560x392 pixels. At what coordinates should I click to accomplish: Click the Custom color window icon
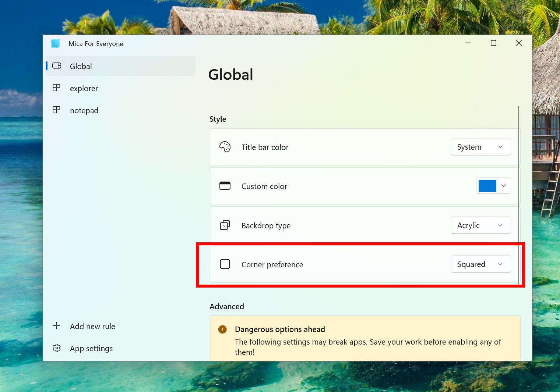(x=225, y=186)
